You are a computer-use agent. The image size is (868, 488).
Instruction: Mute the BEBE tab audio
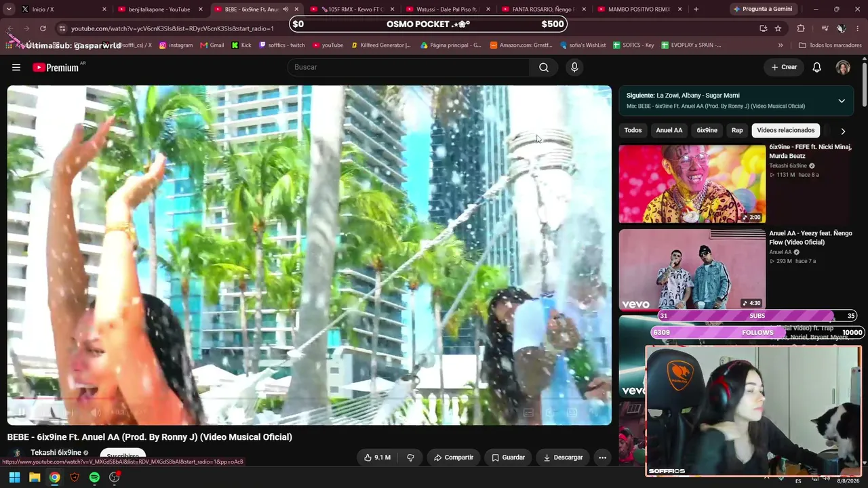(285, 9)
